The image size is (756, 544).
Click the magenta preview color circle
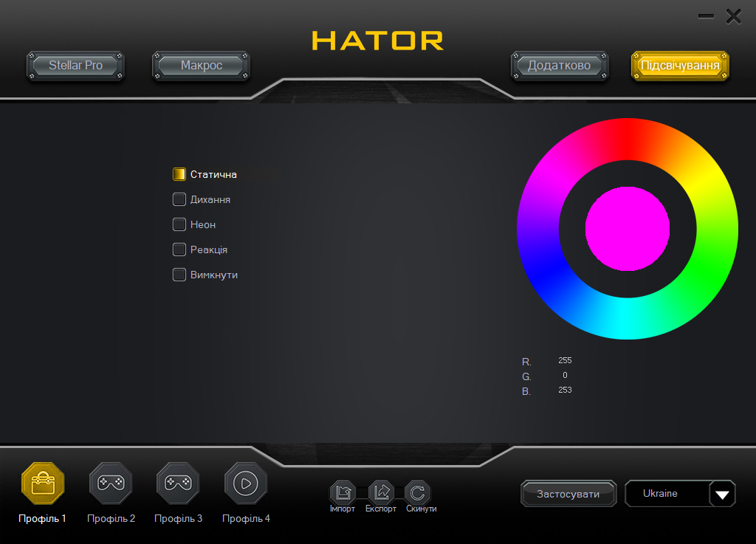click(x=628, y=229)
